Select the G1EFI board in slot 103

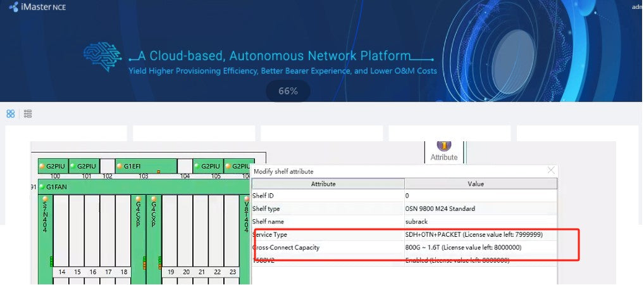(x=146, y=166)
